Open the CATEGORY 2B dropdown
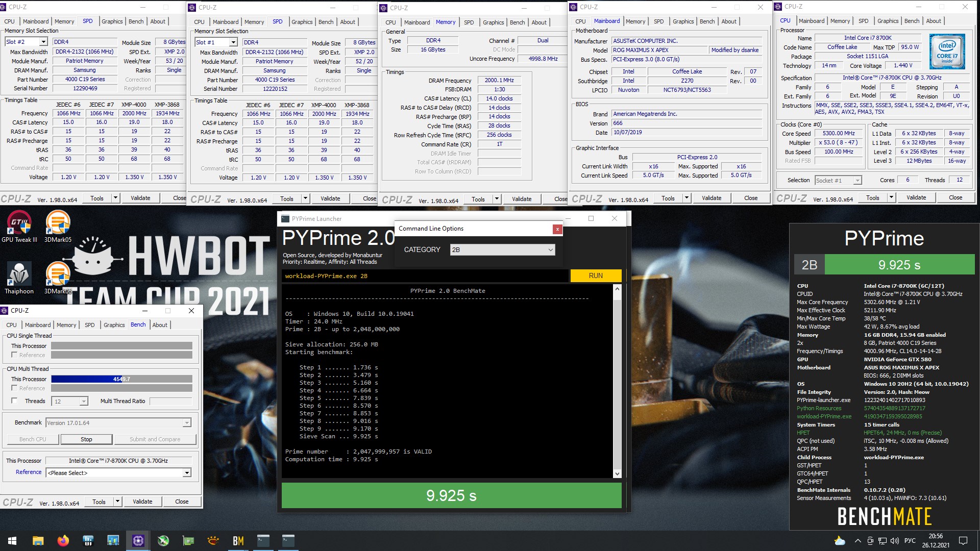This screenshot has width=980, height=551. (x=502, y=249)
